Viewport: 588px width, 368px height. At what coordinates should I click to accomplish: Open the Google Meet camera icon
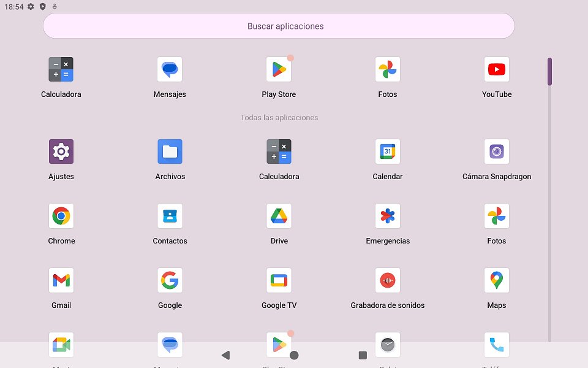[61, 345]
